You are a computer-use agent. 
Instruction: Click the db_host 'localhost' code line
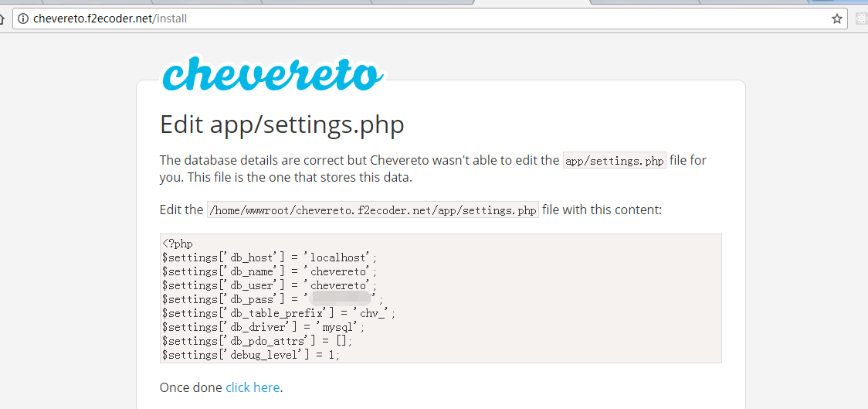270,257
